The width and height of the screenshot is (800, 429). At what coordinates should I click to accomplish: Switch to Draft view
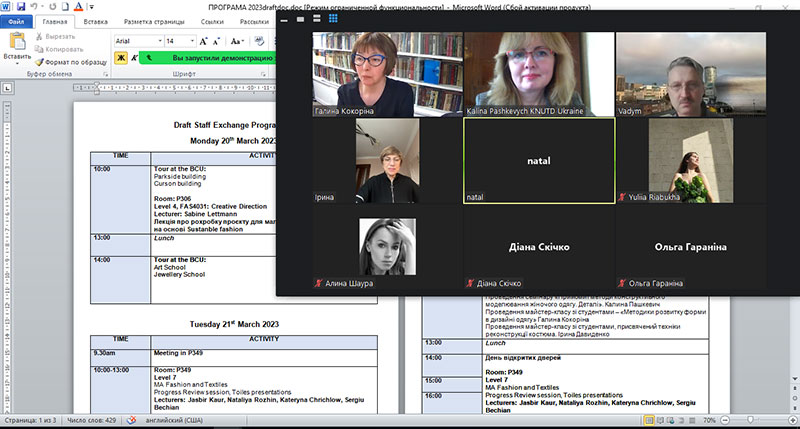(692, 421)
